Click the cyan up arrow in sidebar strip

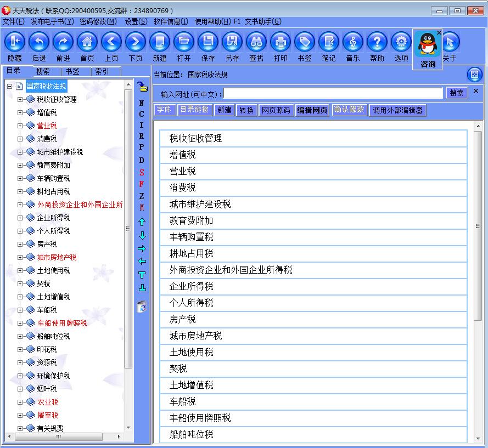tap(142, 222)
